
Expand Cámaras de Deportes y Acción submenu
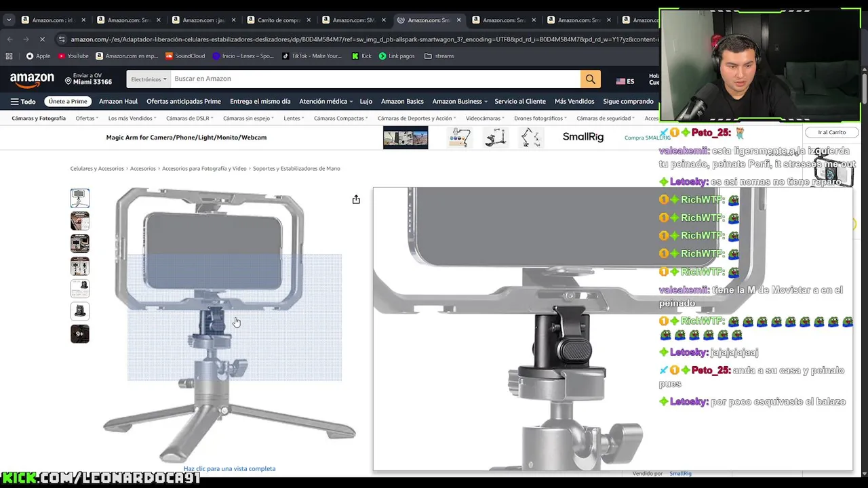coord(417,119)
